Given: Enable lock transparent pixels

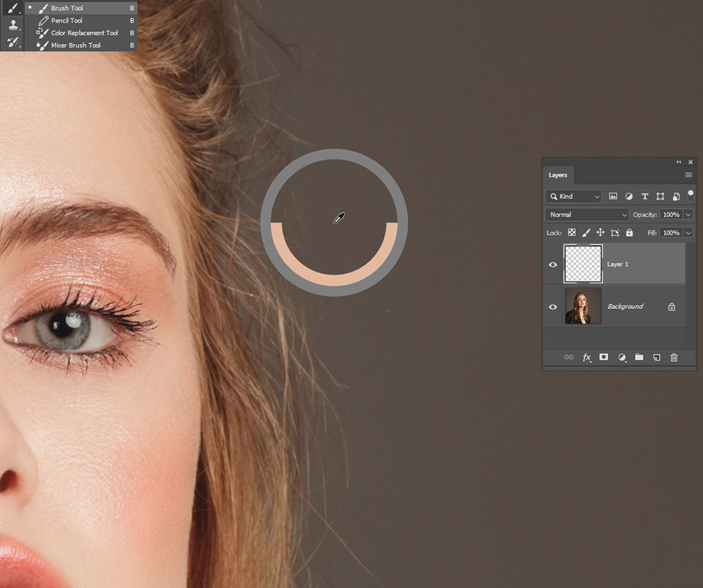Looking at the screenshot, I should pos(572,232).
